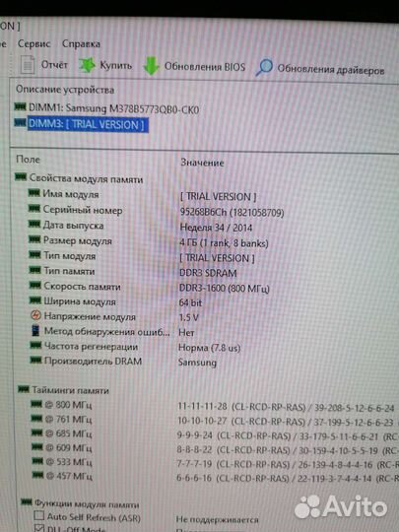
Task: Click the @ 800 МГц timing icon
Action: coord(36,404)
